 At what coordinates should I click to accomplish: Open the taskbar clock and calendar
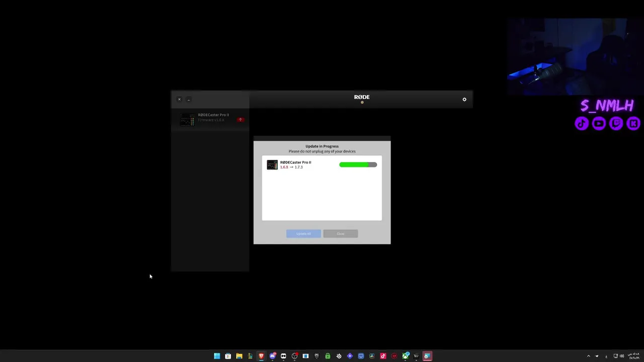coord(634,356)
